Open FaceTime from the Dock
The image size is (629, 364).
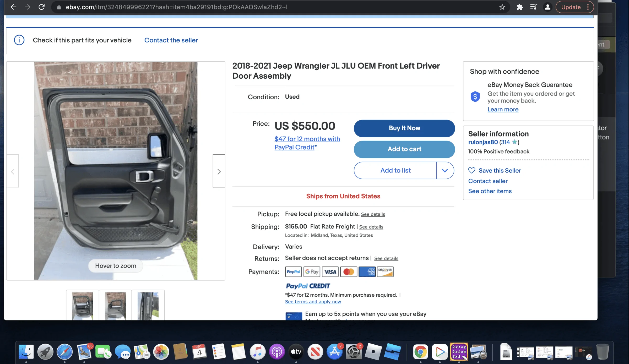pyautogui.click(x=103, y=352)
